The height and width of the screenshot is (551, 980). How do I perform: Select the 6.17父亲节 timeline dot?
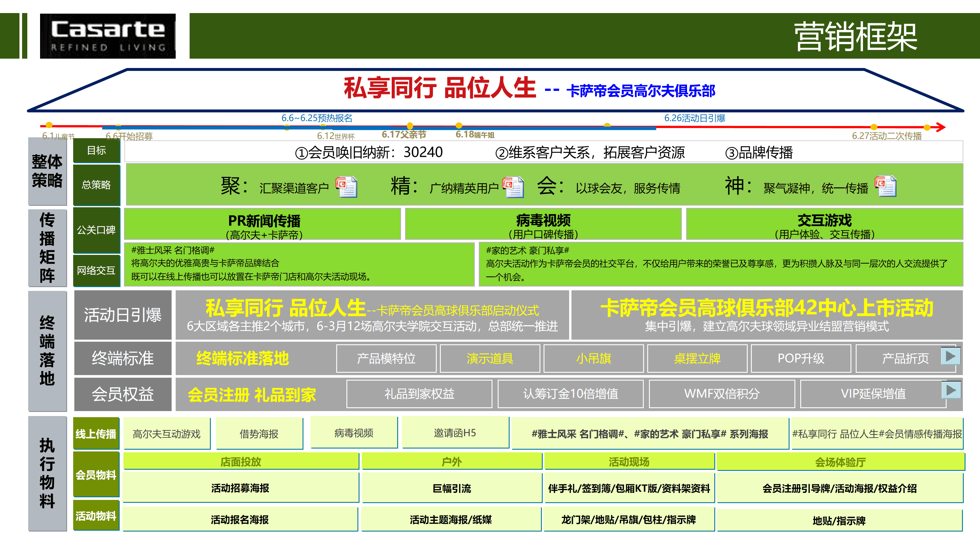point(410,126)
